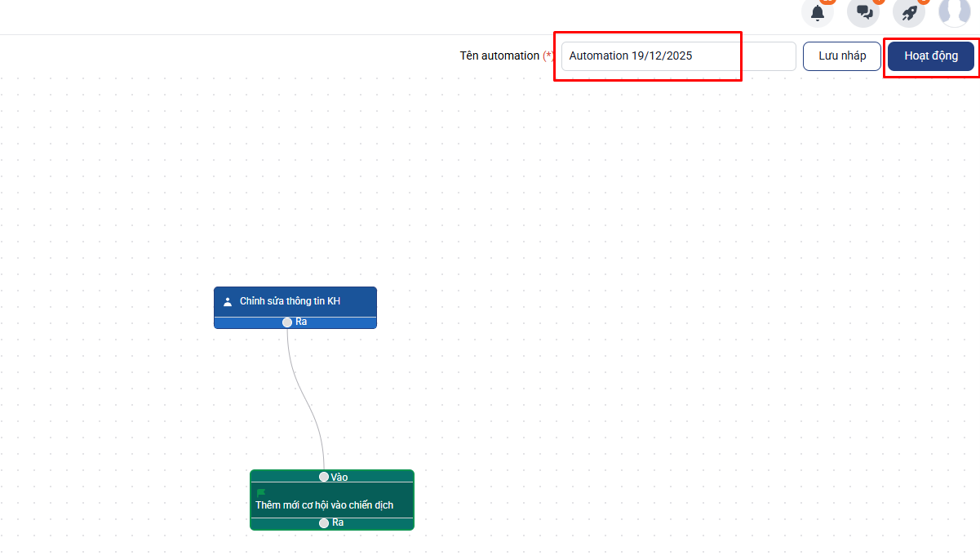Activate the automation with Hoạt động

click(931, 56)
